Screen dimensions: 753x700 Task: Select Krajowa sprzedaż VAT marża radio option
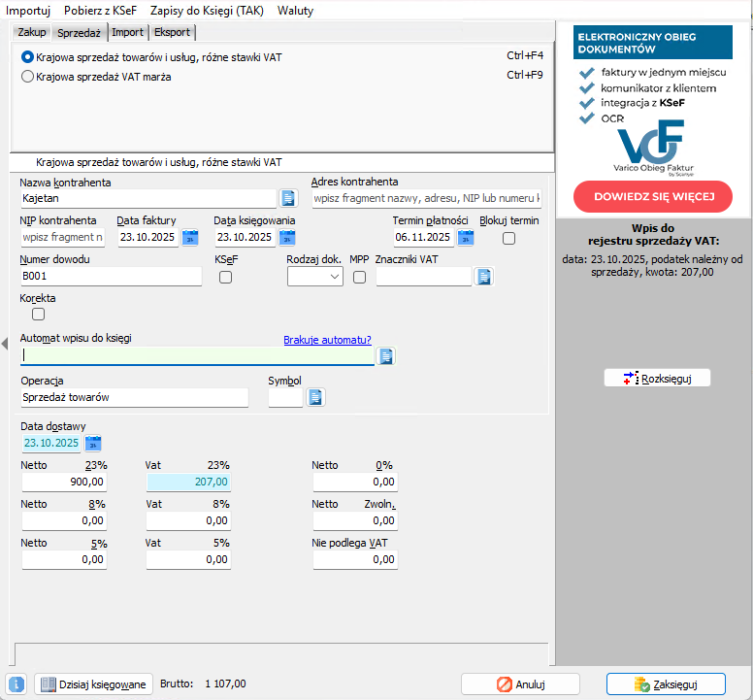(27, 76)
